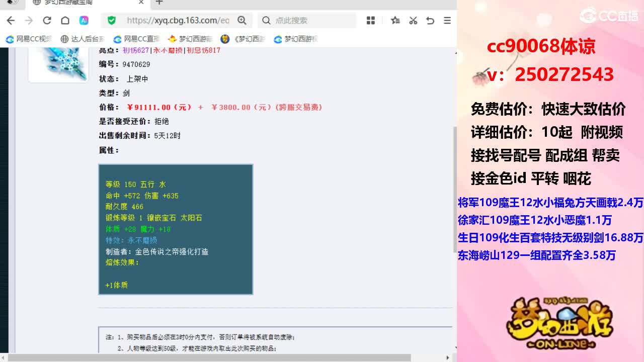
Task: Open the favorites star list
Action: 395,21
